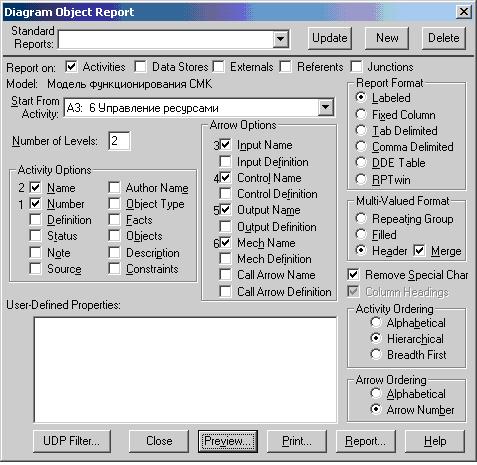Screen dimensions: 477x465
Task: Select the Header multi-valued format
Action: pos(361,250)
